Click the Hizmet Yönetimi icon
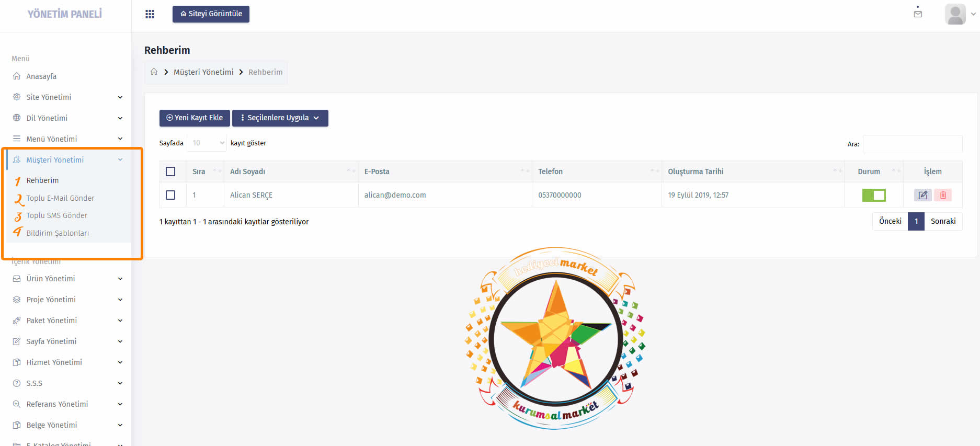 [x=17, y=362]
